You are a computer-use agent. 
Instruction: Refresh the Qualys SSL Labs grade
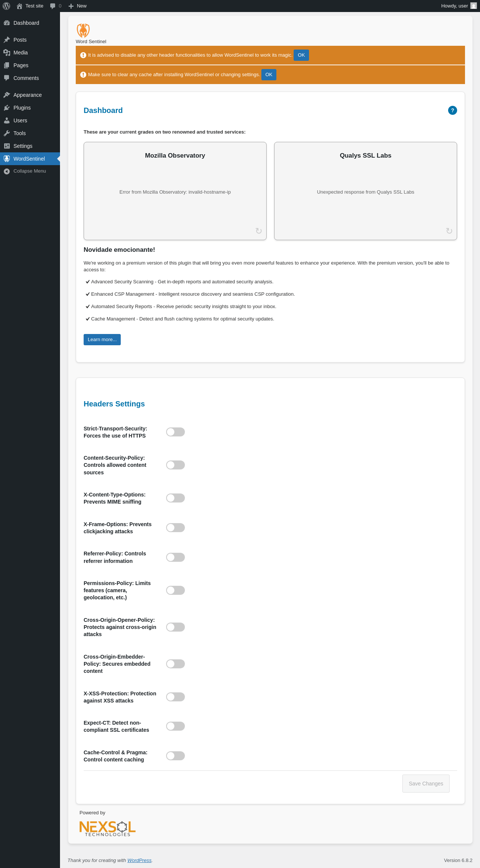(449, 231)
